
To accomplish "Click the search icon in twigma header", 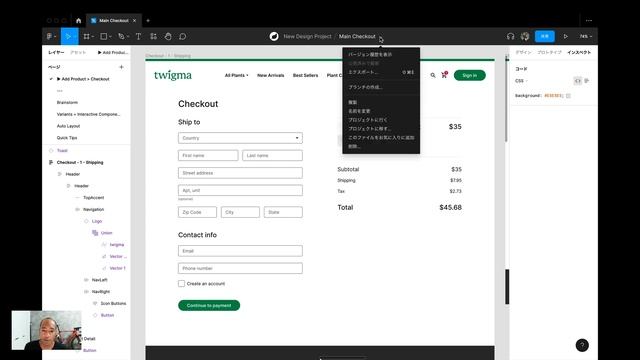I will (x=433, y=75).
